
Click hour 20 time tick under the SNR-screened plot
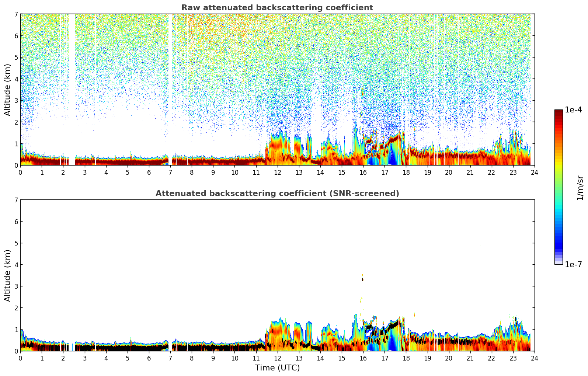[449, 358]
